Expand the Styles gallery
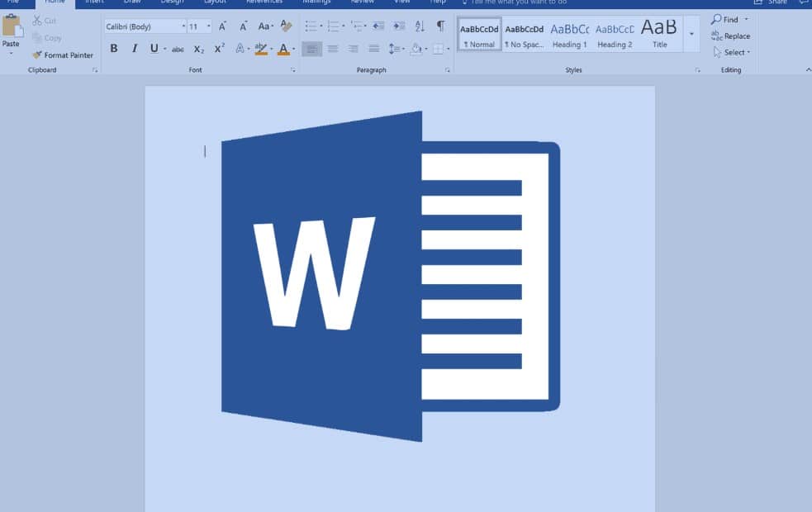812x512 pixels. [691, 35]
